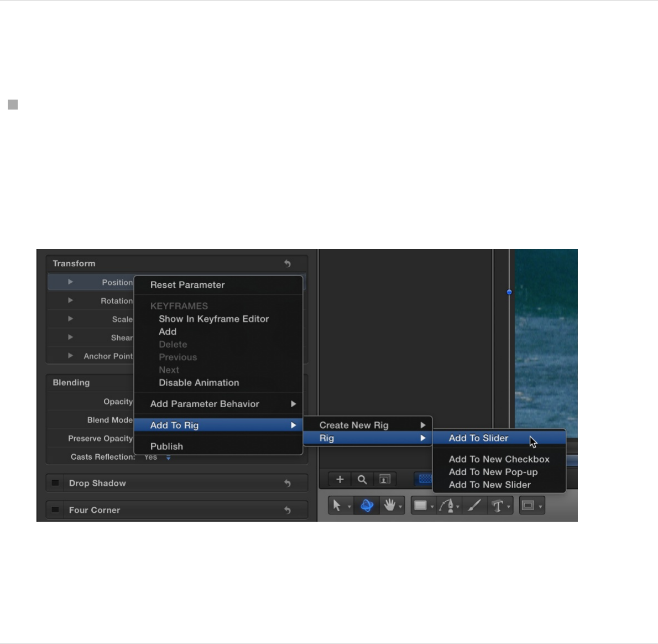
Task: Reset the Drop Shadow section
Action: click(288, 483)
